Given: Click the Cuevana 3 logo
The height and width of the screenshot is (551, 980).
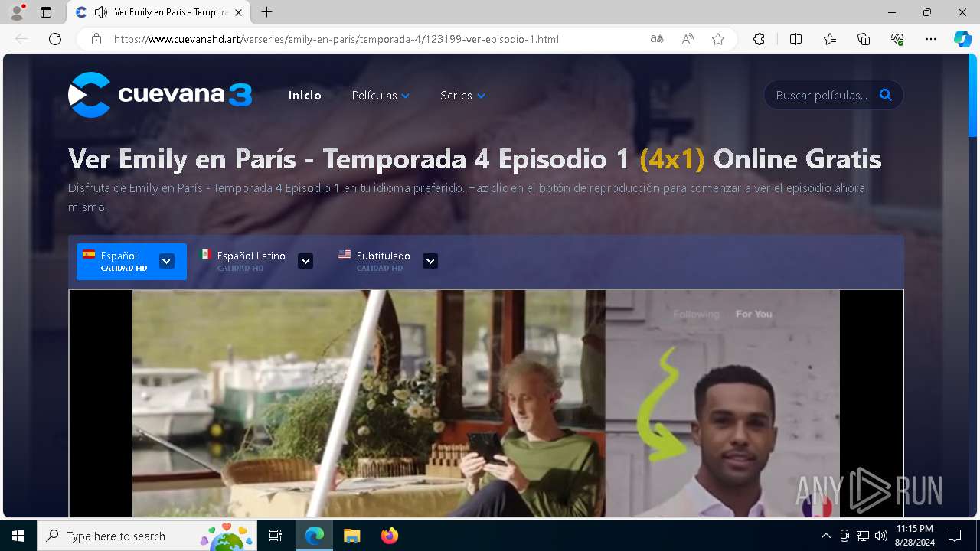Looking at the screenshot, I should [x=160, y=95].
